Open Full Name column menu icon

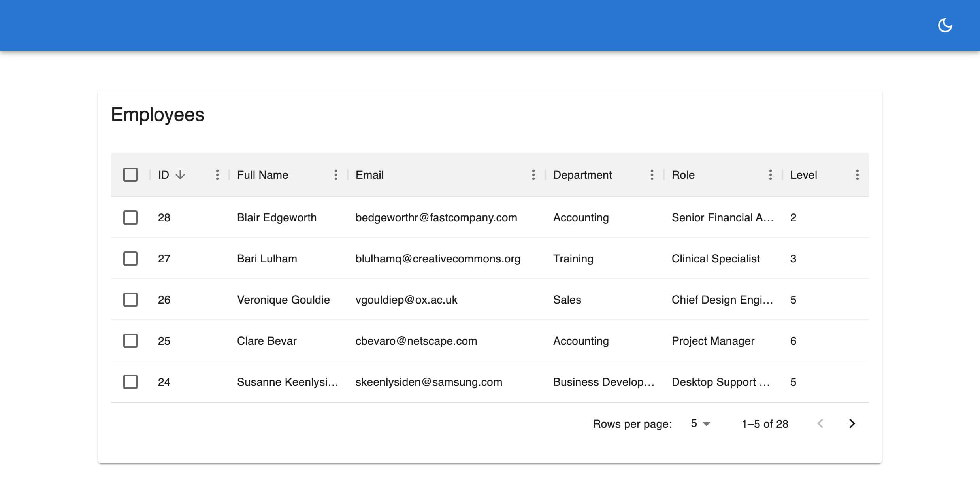pos(335,175)
